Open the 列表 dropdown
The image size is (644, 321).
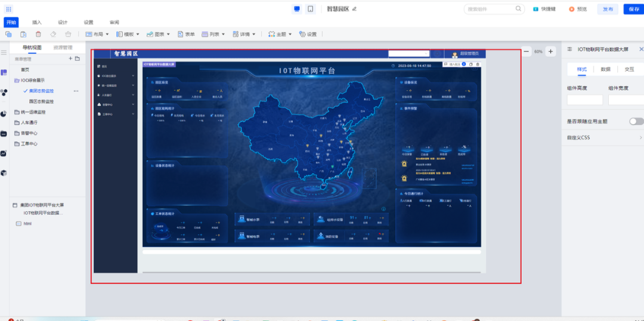tap(213, 34)
